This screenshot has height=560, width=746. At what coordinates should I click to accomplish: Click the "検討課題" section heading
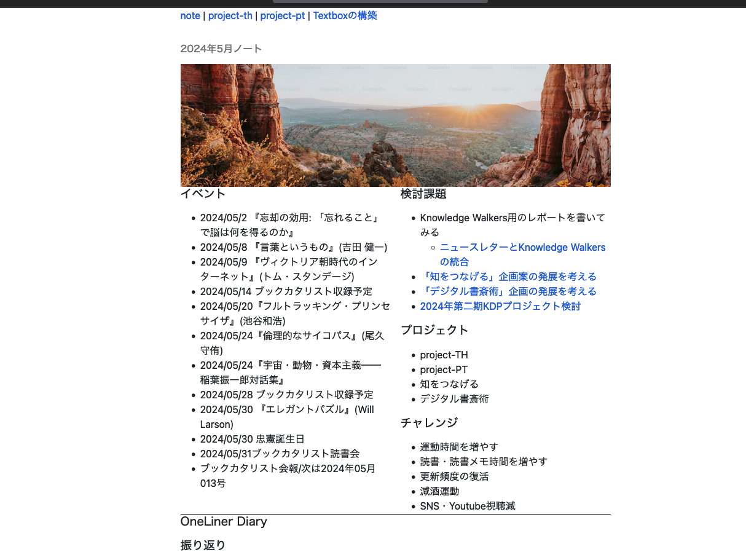424,194
